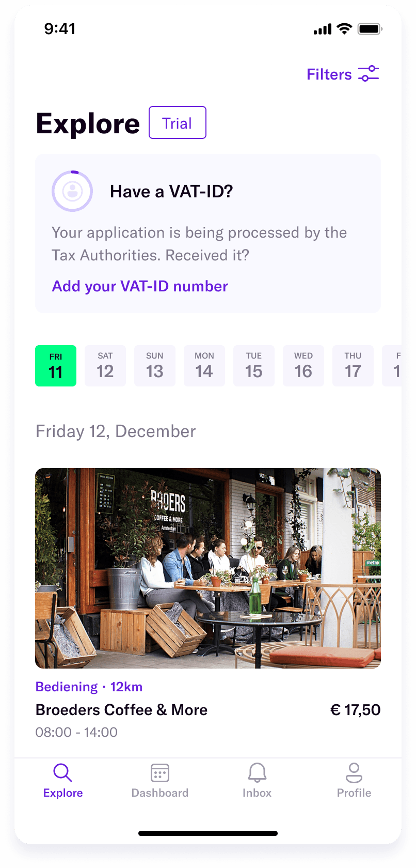The image size is (416, 868).
Task: Pick Wednesday 16 date chip
Action: point(303,366)
